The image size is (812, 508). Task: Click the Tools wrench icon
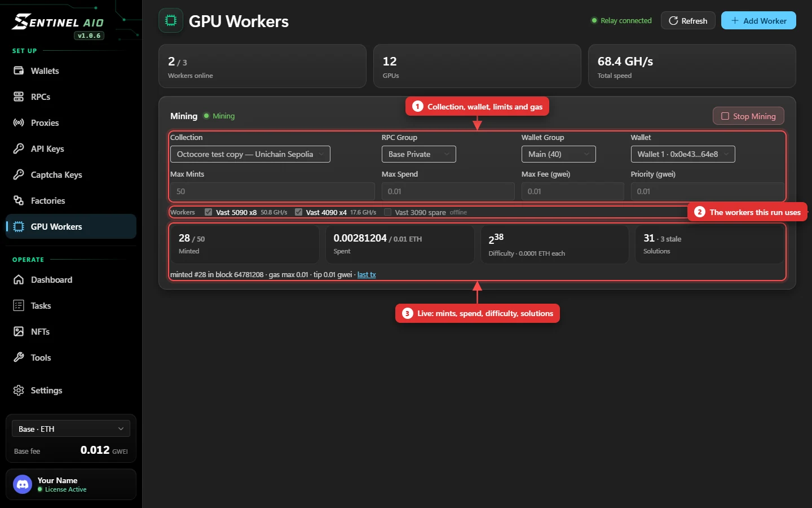click(19, 357)
